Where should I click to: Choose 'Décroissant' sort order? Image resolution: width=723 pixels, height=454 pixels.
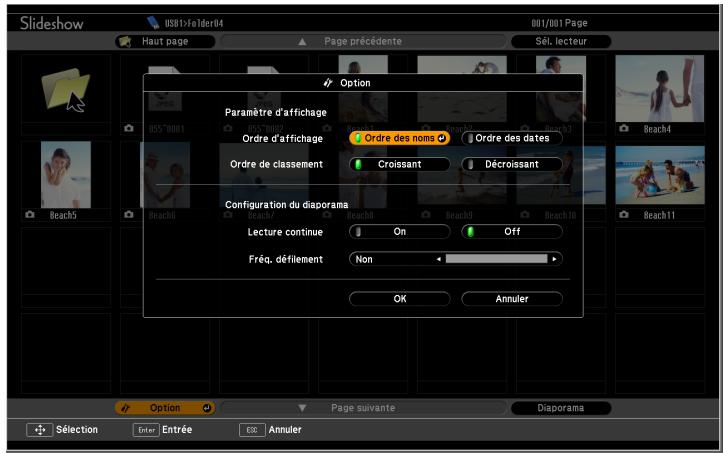[512, 165]
